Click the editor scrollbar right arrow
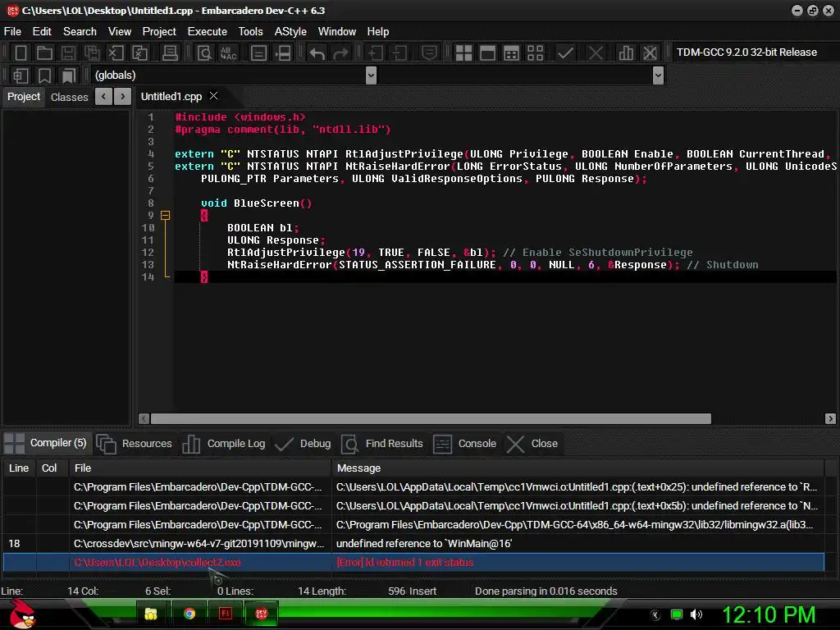840x630 pixels. (830, 419)
